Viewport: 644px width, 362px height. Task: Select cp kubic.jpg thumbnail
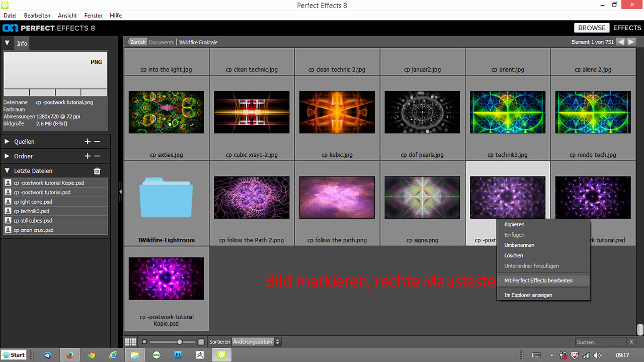[337, 112]
